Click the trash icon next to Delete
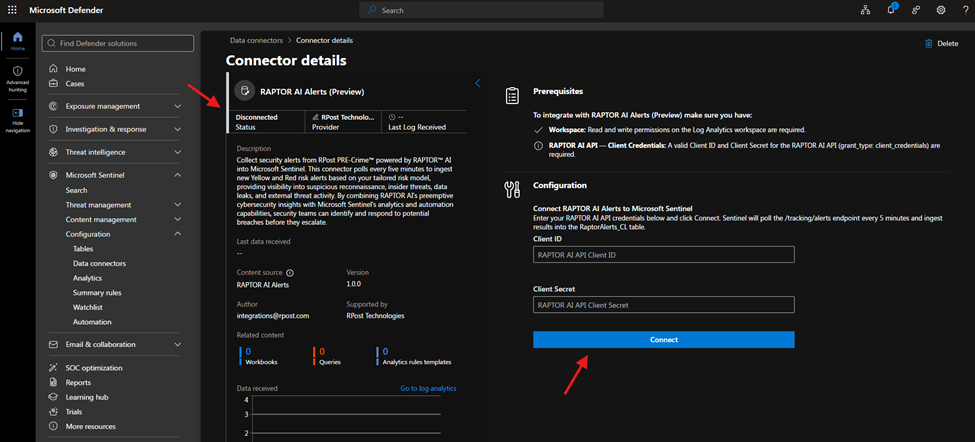The width and height of the screenshot is (975, 442). click(928, 44)
